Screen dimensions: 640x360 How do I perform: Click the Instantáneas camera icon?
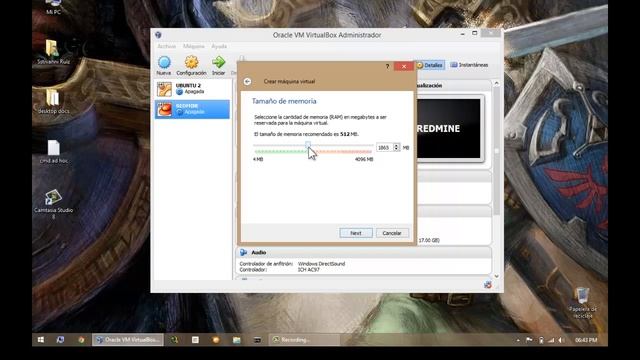point(454,65)
